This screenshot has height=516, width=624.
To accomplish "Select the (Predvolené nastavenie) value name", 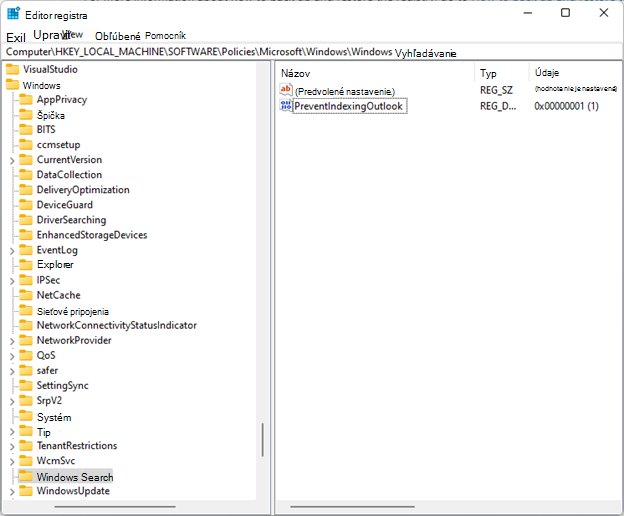I will 345,92.
